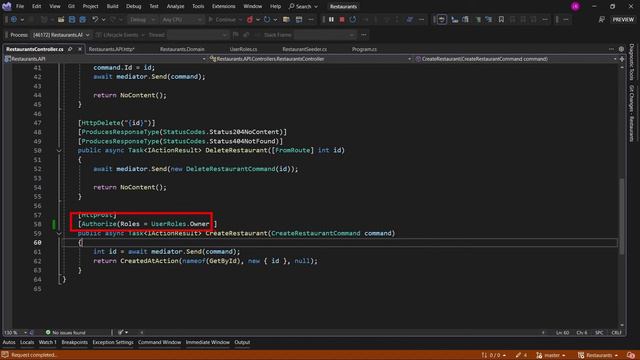Viewport: 640px width, 360px height.
Task: Click the Open File toolbar icon
Action: pos(61,19)
